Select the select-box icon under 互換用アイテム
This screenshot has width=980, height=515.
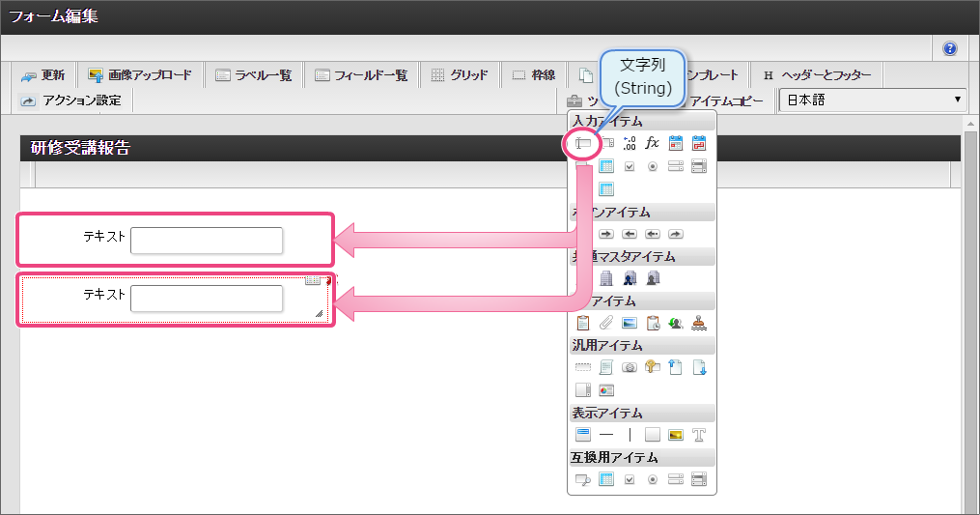676,479
